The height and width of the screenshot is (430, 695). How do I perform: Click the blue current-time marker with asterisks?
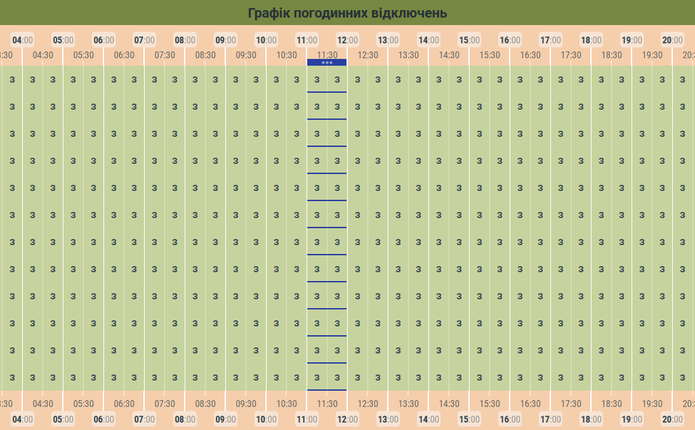[x=327, y=63]
